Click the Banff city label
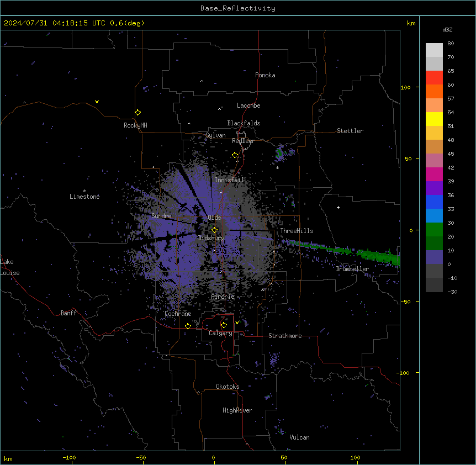 point(68,313)
